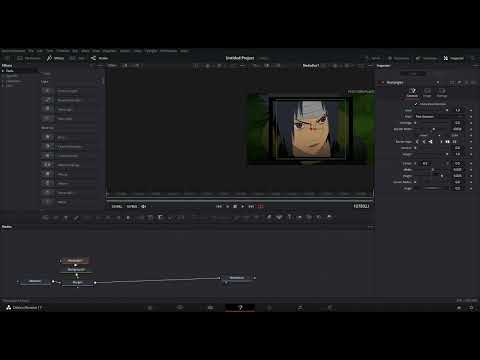
Task: Select the Background1 node
Action: tap(76, 270)
